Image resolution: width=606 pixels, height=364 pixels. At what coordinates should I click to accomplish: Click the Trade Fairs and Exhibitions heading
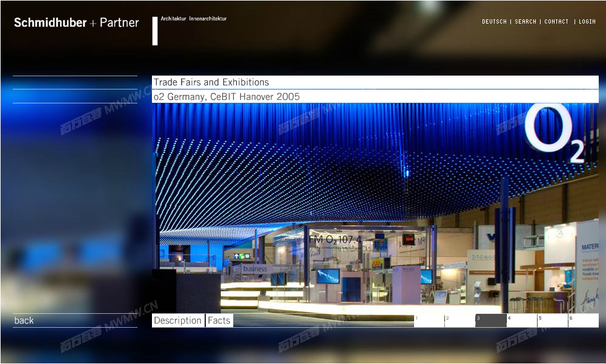211,82
